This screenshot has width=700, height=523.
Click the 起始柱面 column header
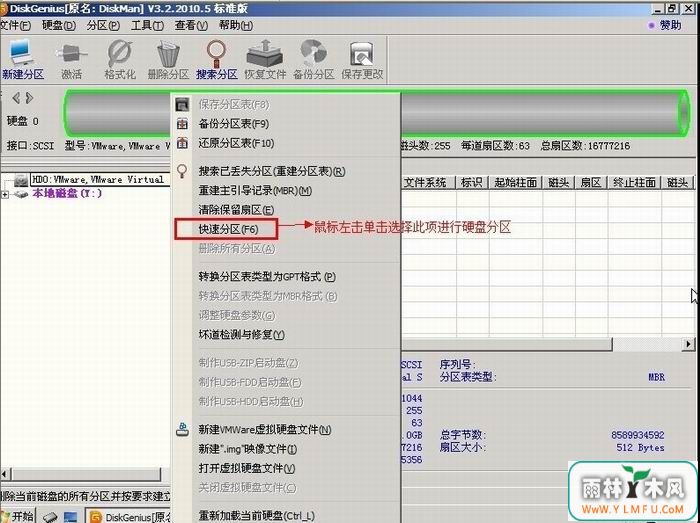(515, 183)
